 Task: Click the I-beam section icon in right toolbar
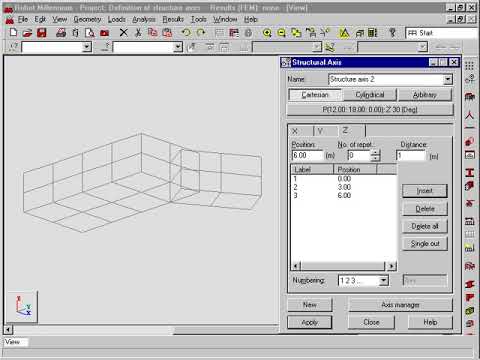point(469,172)
